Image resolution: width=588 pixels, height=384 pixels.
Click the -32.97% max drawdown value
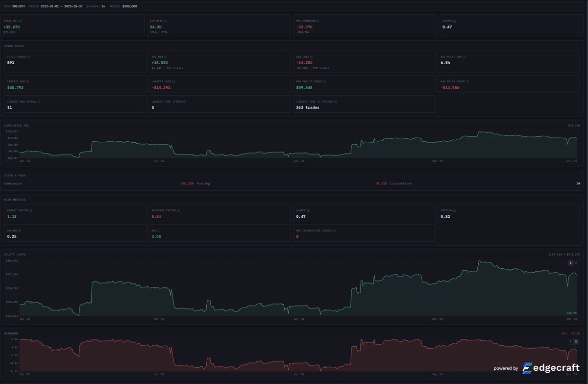(304, 27)
